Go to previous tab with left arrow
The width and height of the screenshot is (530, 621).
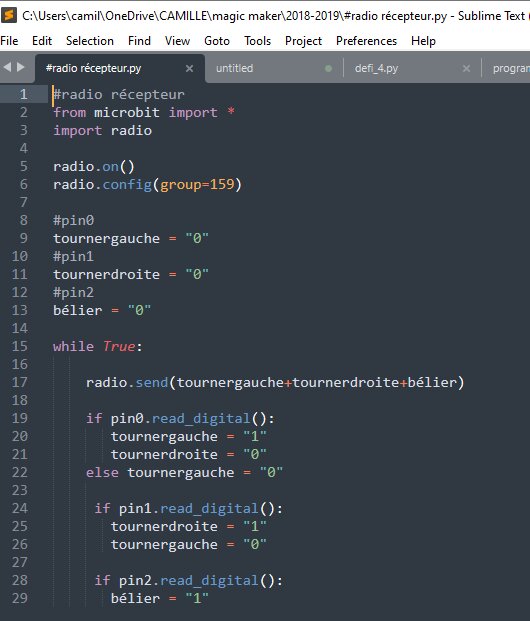coord(7,67)
